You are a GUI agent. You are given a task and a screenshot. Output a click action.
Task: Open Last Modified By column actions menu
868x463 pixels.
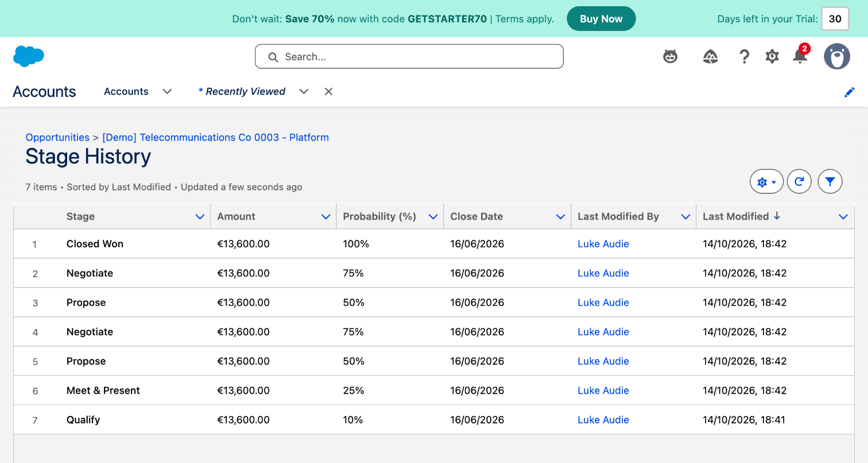pyautogui.click(x=685, y=217)
